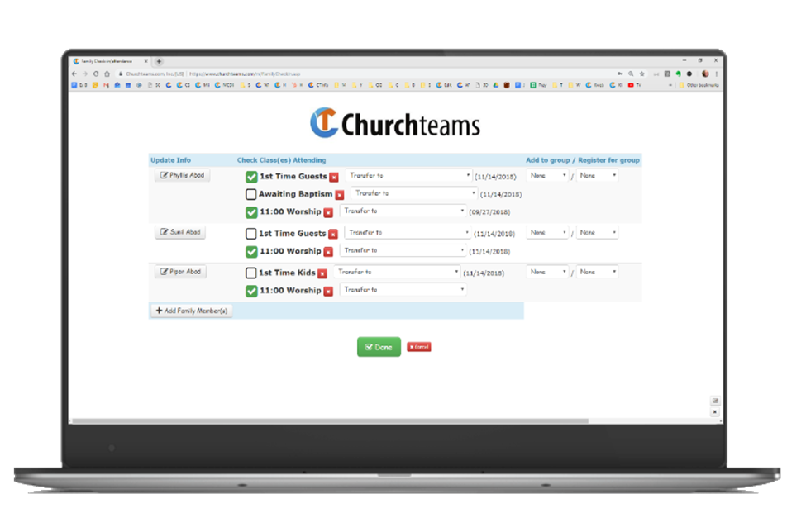Viewport: 806px width, 532px height.
Task: Open Transfer to dropdown for 1st Time Kids
Action: tap(397, 272)
